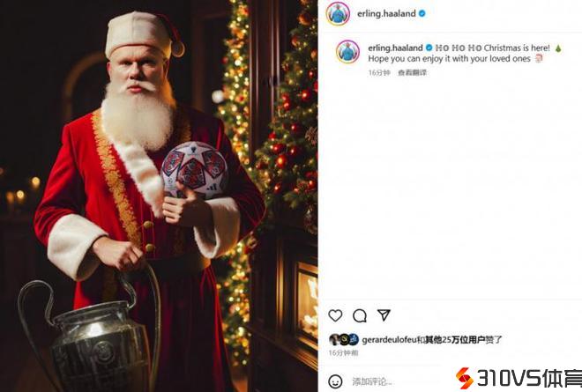Image resolution: width=582 pixels, height=392 pixels.
Task: Like the post with the heart icon
Action: (x=335, y=315)
